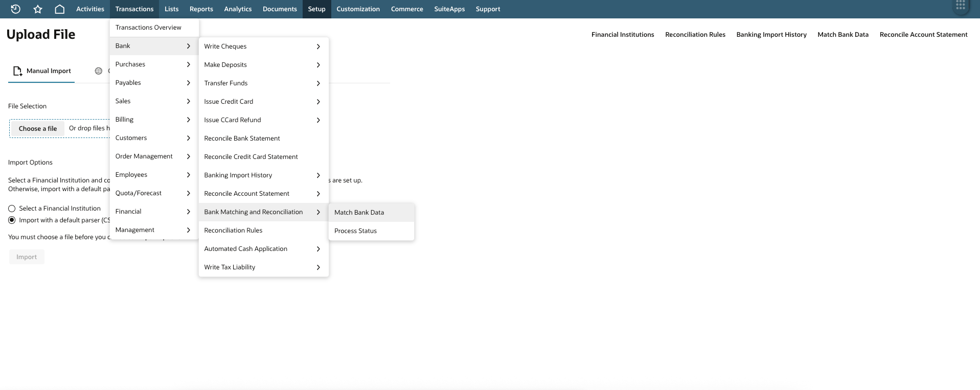The width and height of the screenshot is (980, 390).
Task: Open the Support navigation menu
Action: [x=488, y=9]
